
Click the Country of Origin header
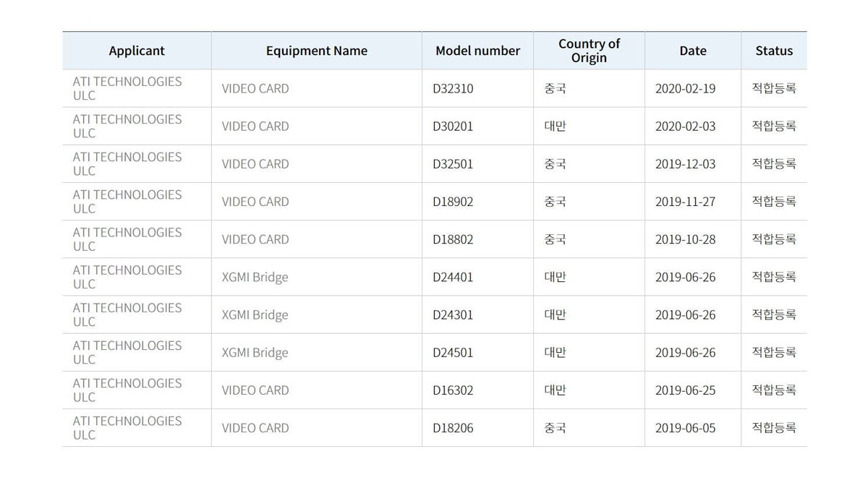pyautogui.click(x=589, y=51)
